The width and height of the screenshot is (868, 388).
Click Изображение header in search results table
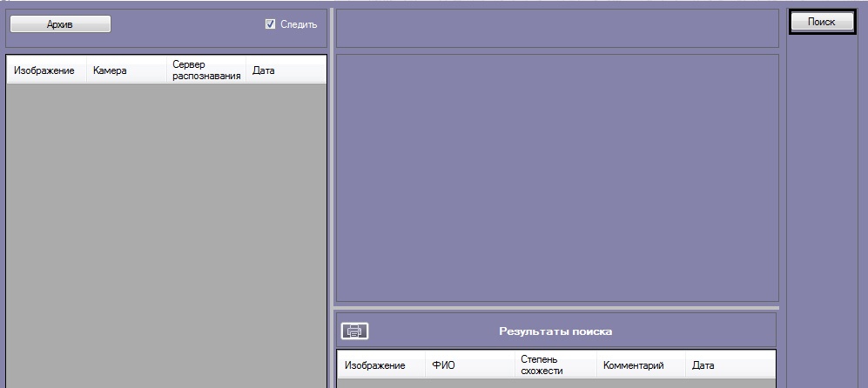pos(375,365)
